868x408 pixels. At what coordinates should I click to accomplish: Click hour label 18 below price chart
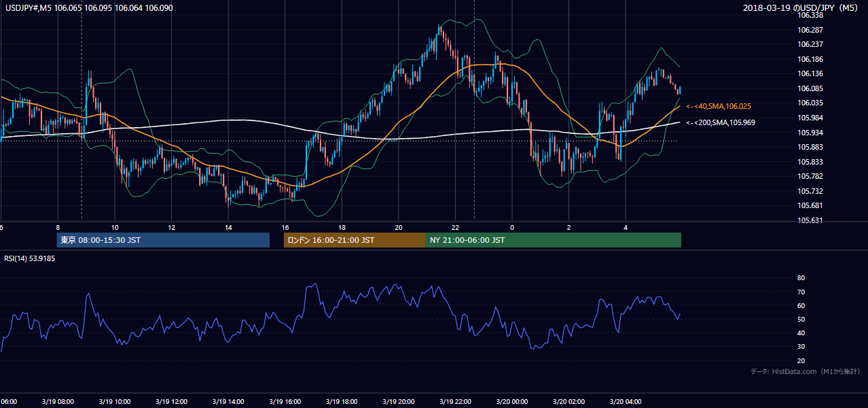(x=342, y=227)
